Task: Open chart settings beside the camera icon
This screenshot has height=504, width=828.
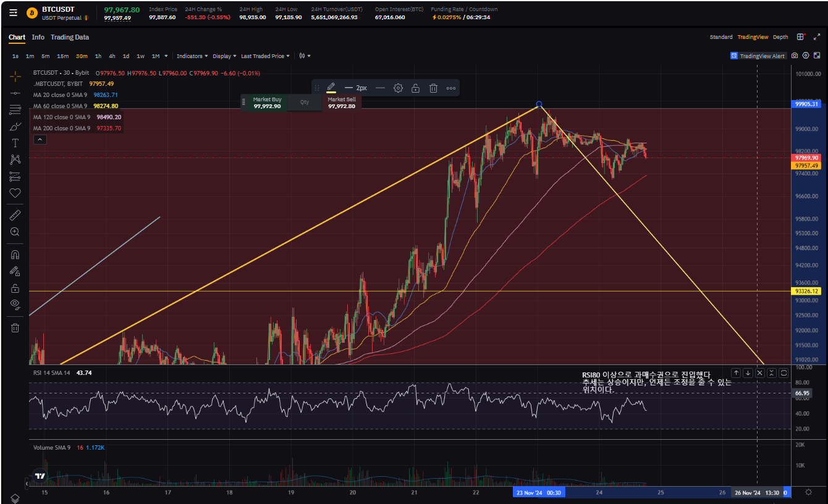Action: [806, 56]
